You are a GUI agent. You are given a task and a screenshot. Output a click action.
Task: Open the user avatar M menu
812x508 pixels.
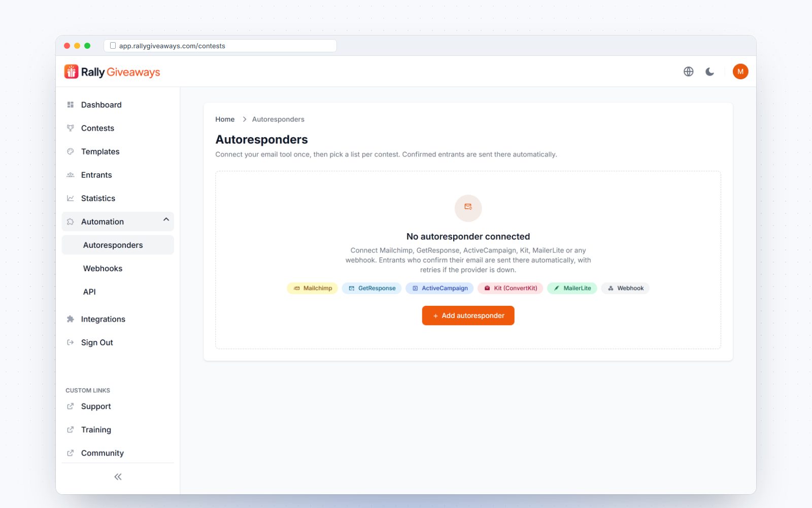point(740,72)
